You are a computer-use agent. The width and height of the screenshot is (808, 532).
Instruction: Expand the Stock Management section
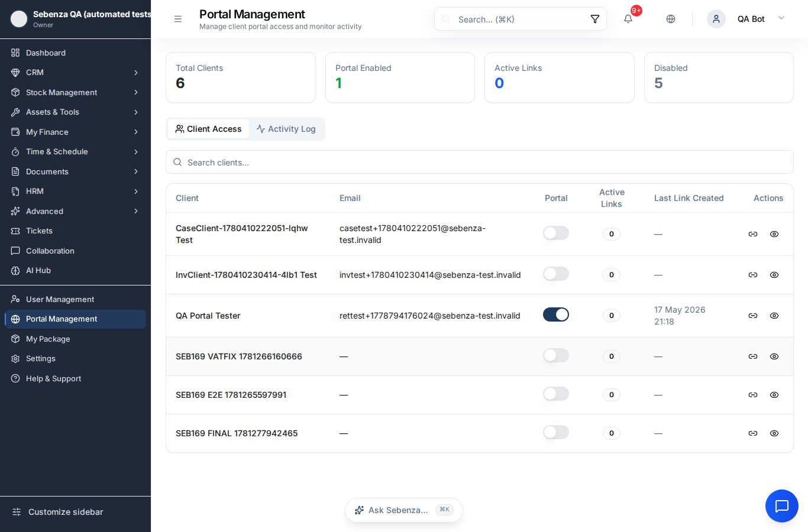point(75,92)
